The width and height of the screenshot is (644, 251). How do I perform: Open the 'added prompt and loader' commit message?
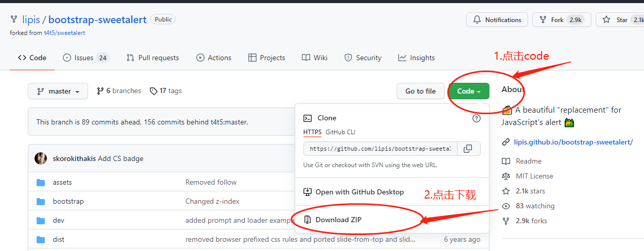coord(240,220)
